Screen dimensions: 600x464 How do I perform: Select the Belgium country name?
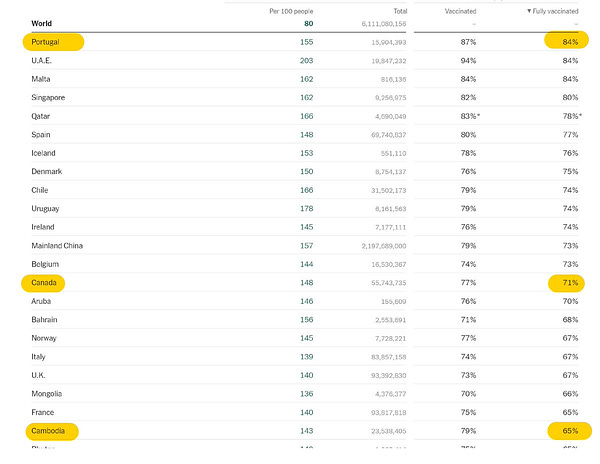click(45, 264)
